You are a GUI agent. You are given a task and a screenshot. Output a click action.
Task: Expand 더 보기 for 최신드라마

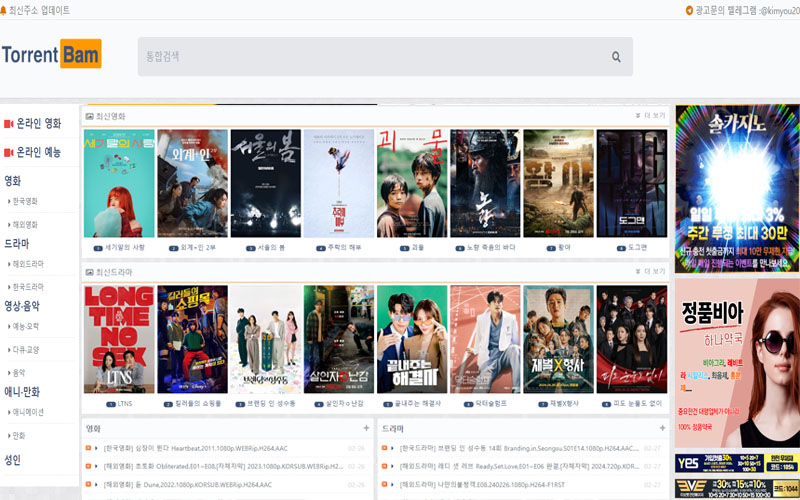(x=650, y=271)
